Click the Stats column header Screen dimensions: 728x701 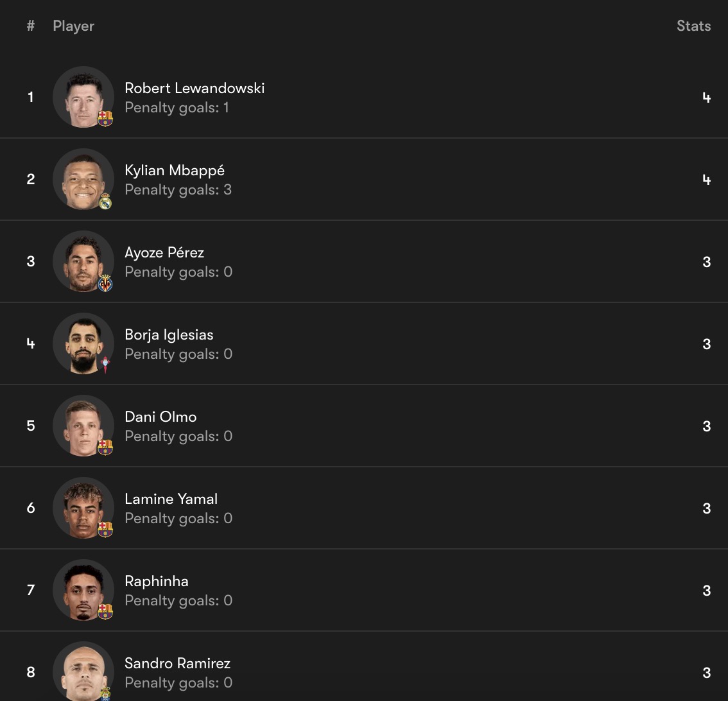693,26
